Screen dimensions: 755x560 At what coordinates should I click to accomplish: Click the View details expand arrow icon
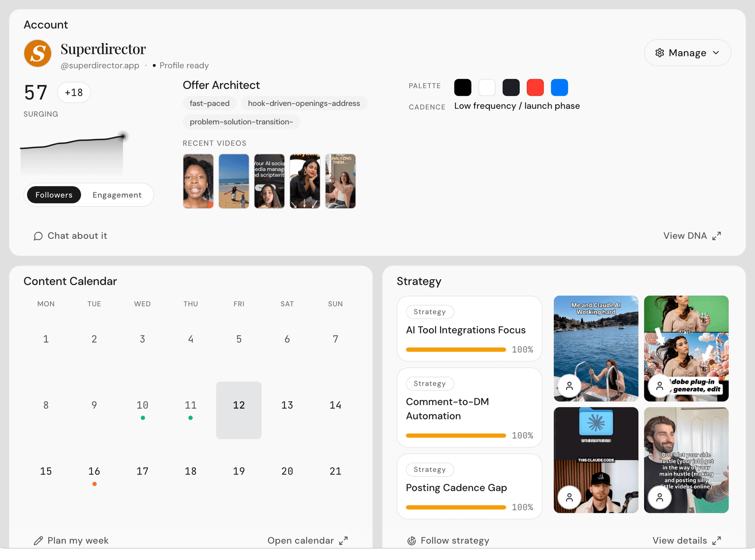717,540
